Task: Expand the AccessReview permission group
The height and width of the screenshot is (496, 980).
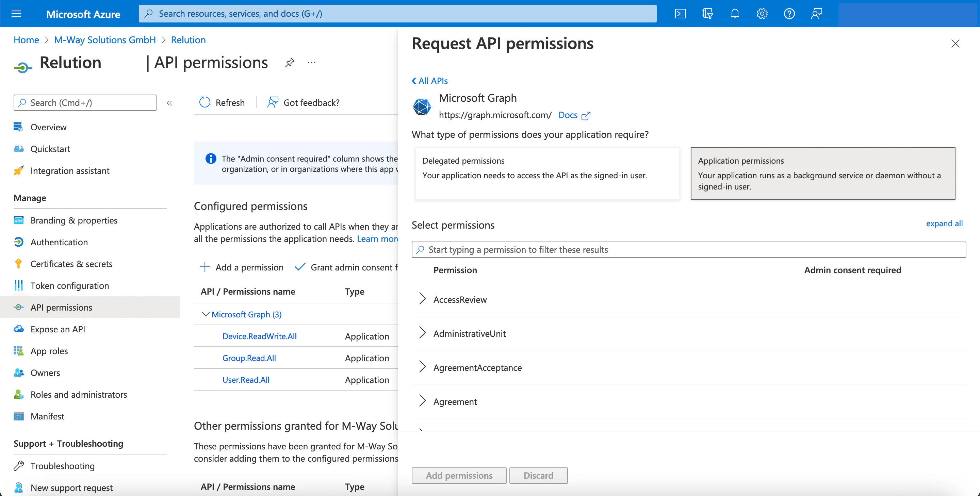Action: point(422,299)
